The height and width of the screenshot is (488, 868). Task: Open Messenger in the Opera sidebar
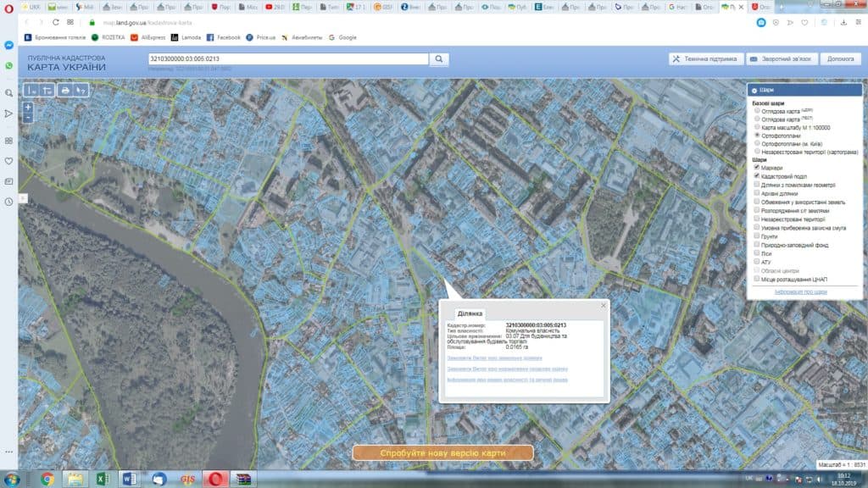pyautogui.click(x=8, y=45)
